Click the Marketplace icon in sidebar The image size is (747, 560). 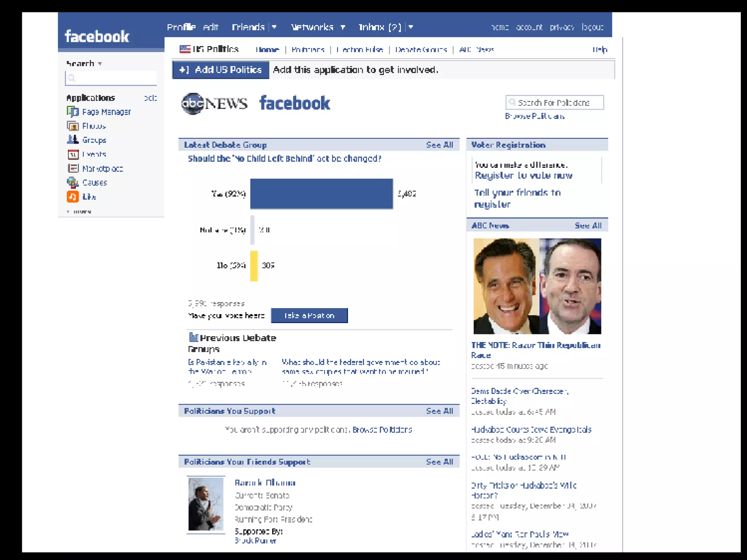click(73, 168)
